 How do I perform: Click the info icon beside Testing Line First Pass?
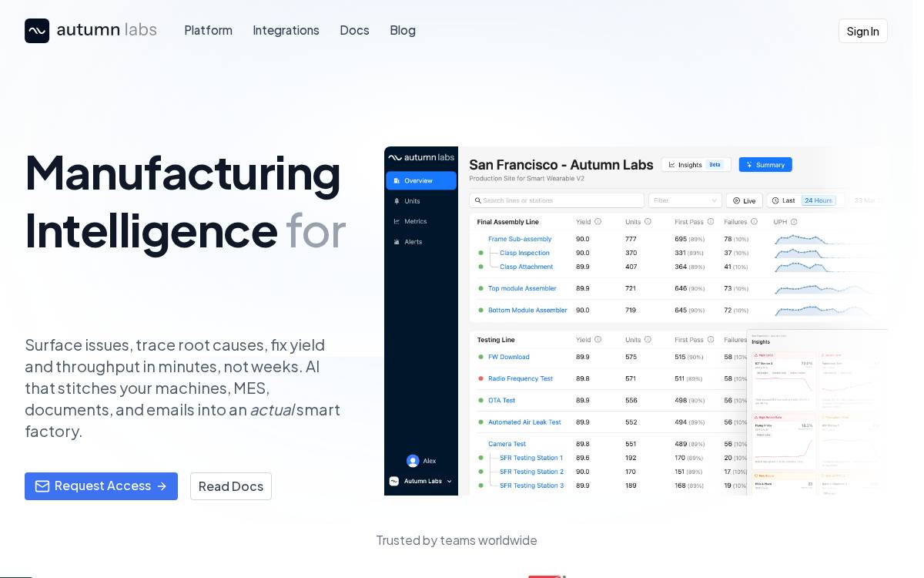coord(711,340)
